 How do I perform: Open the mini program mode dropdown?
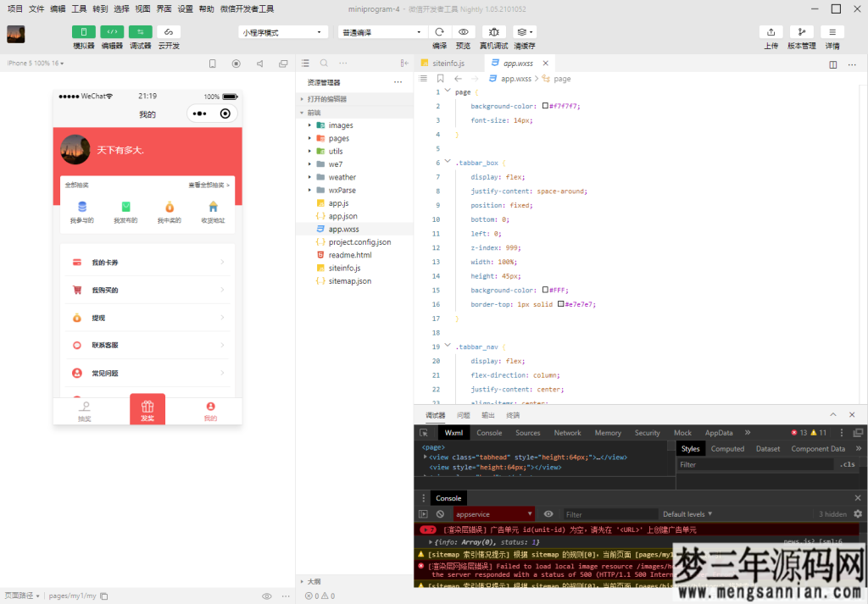coord(283,32)
